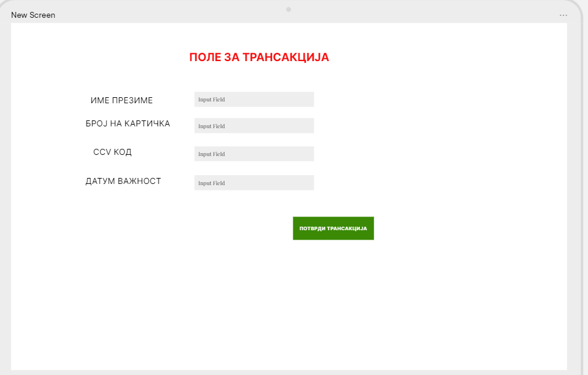
Task: Focus the CCV КОД input field
Action: pos(254,154)
